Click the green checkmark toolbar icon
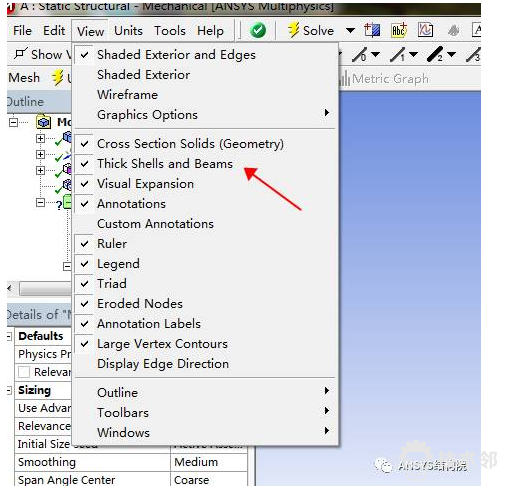Screen dimensions: 507x491 point(258,31)
